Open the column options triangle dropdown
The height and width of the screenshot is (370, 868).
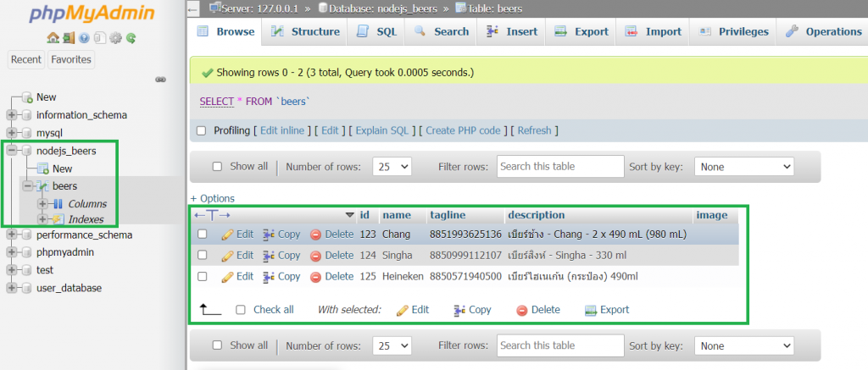349,215
